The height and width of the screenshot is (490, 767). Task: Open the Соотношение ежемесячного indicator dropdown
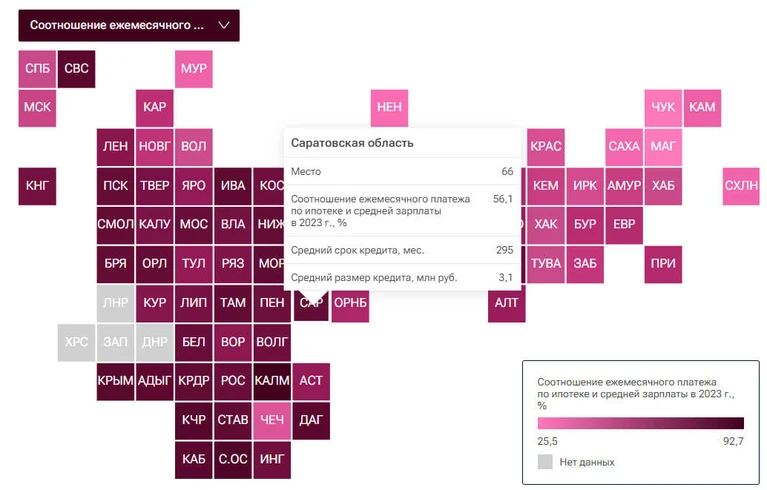pos(129,25)
